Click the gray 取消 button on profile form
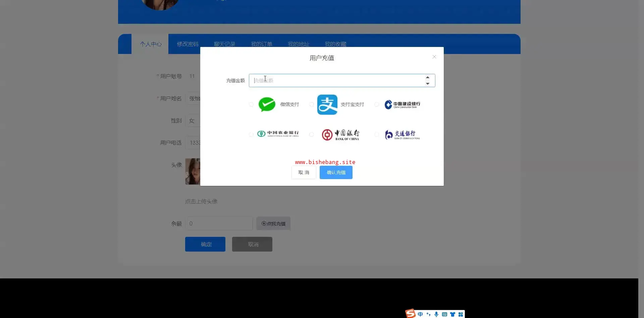This screenshot has width=644, height=318. 252,244
